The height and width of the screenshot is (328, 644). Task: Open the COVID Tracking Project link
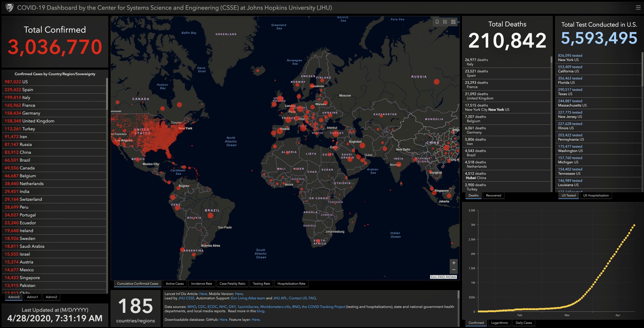point(324,307)
